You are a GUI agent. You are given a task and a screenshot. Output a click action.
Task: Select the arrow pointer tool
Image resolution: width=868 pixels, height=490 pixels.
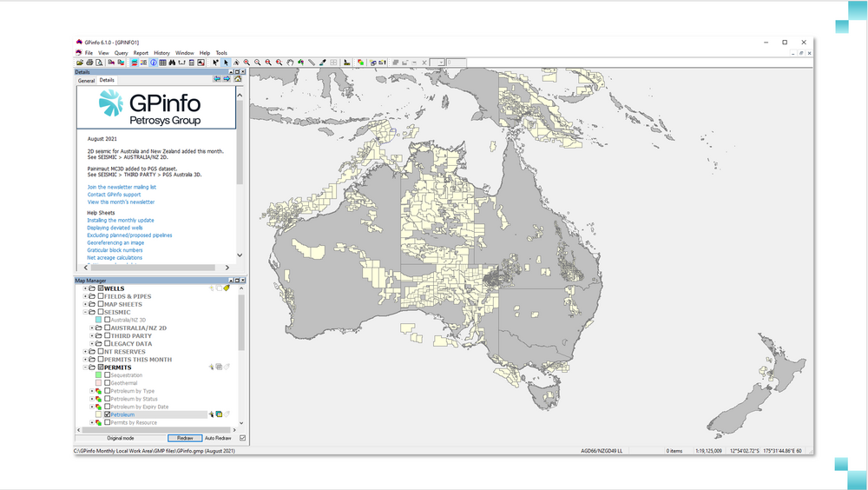click(x=226, y=63)
